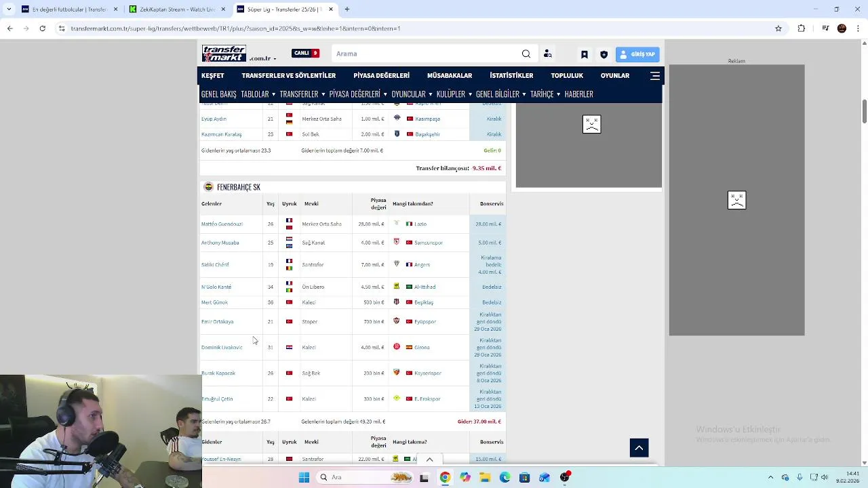
Task: Go back with browser back arrow
Action: [x=9, y=28]
